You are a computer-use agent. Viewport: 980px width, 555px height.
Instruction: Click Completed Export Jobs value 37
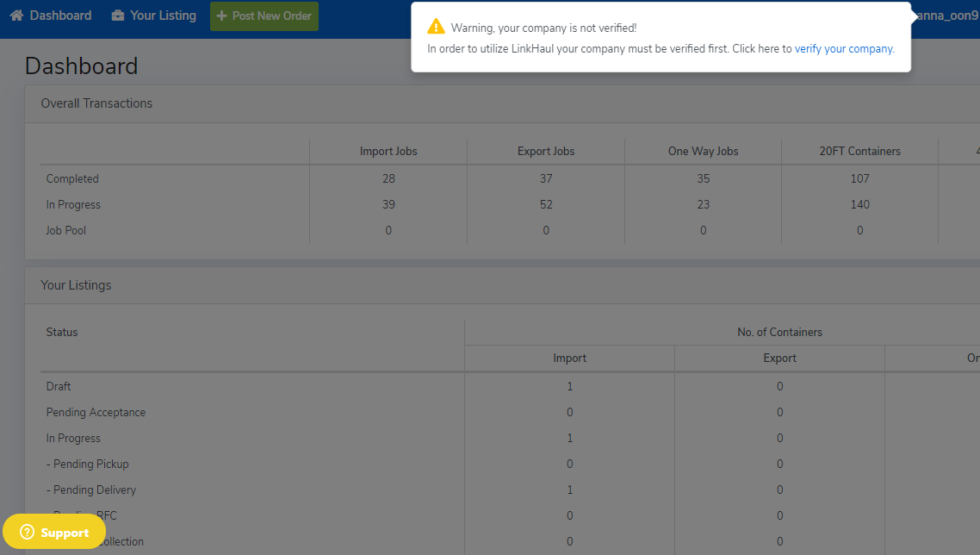[x=546, y=179]
